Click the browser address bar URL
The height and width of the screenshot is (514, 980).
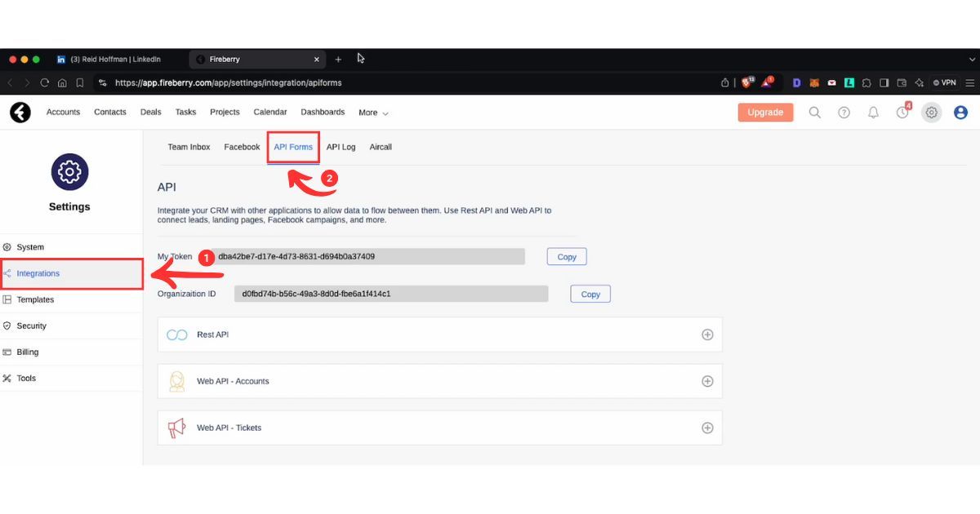click(229, 82)
